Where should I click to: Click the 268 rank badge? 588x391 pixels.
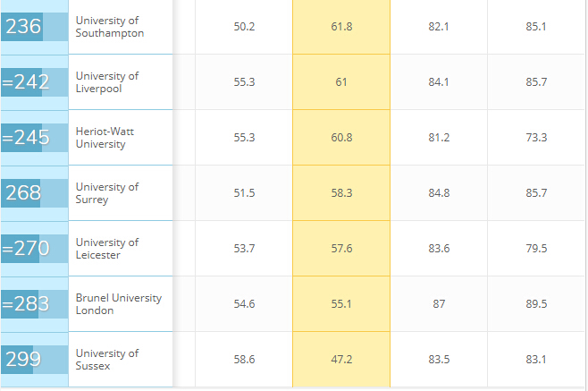tap(23, 193)
